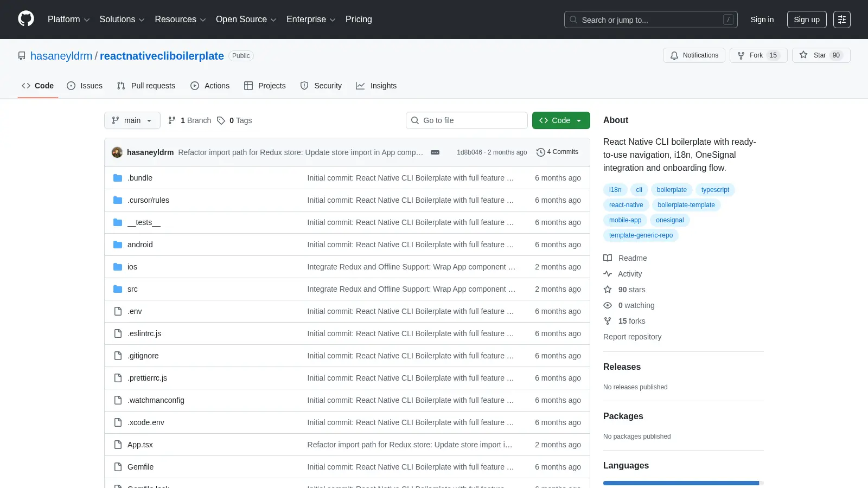Click the .bundle folder icon
Screen dimensions: 868x488
click(x=118, y=178)
